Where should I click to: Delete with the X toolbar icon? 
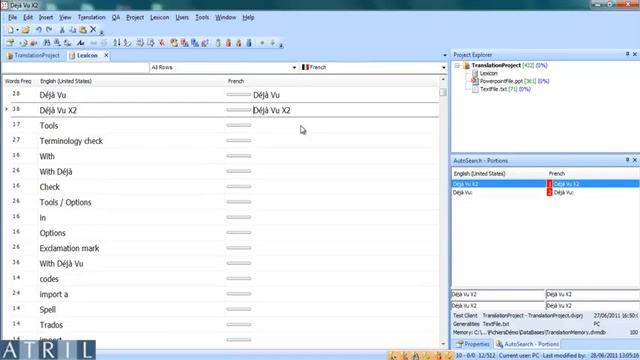(x=93, y=29)
